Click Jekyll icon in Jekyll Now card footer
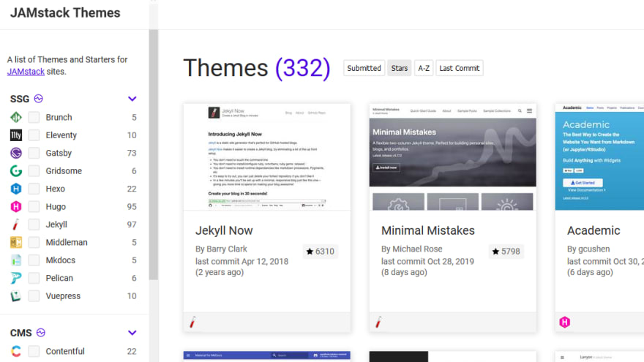Screen dimensions: 644x362 [x=192, y=323]
